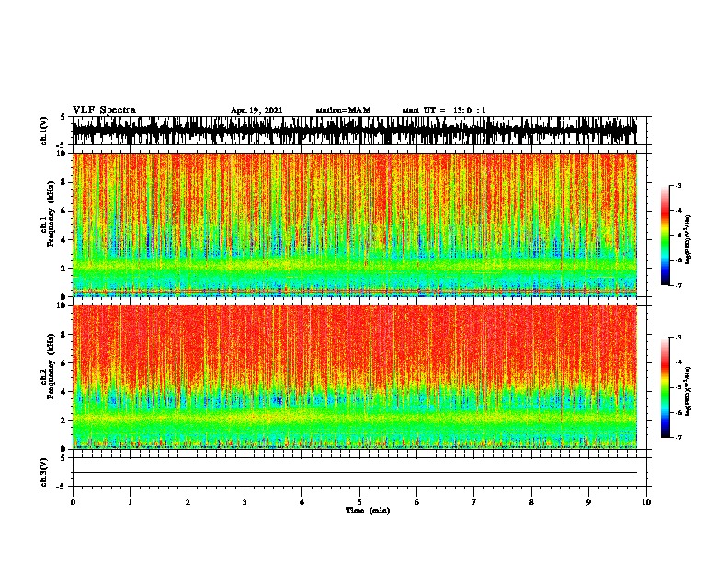Click the "10" kHz tick on ch.1 frequency axis
The height and width of the screenshot is (563, 728).
point(63,154)
